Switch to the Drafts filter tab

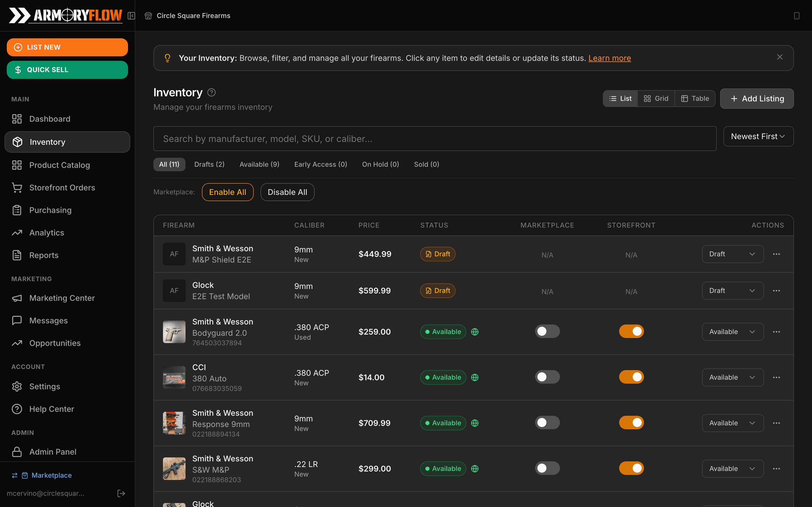click(x=209, y=164)
